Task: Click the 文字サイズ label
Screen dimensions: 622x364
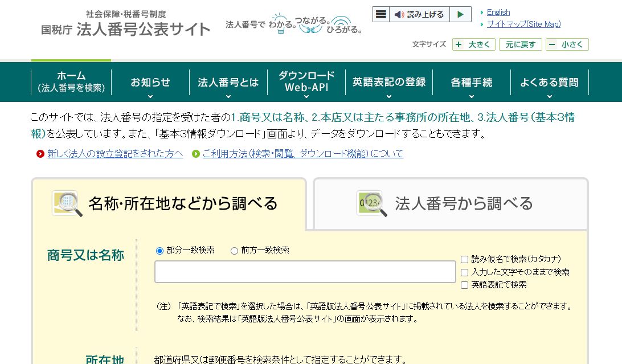Action: coord(429,44)
